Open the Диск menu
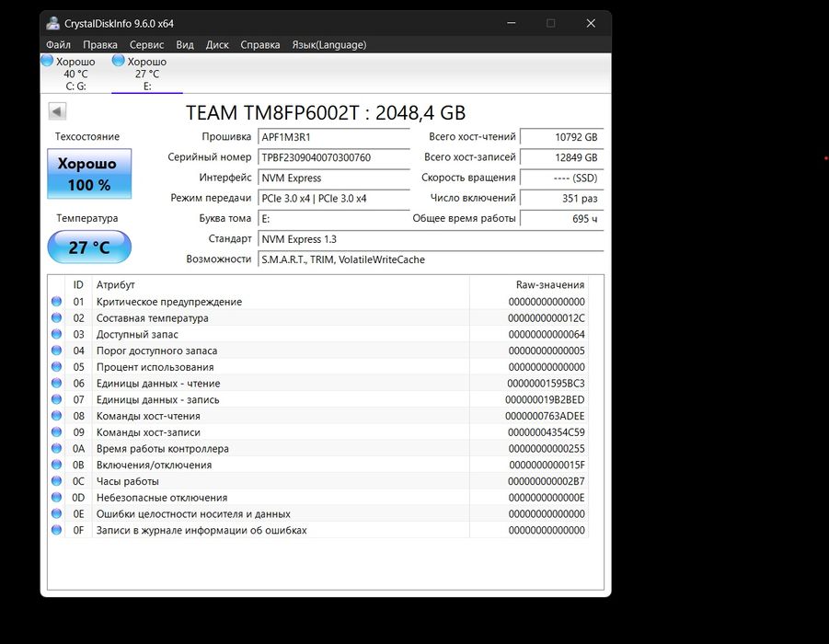Image resolution: width=829 pixels, height=644 pixels. [x=217, y=45]
